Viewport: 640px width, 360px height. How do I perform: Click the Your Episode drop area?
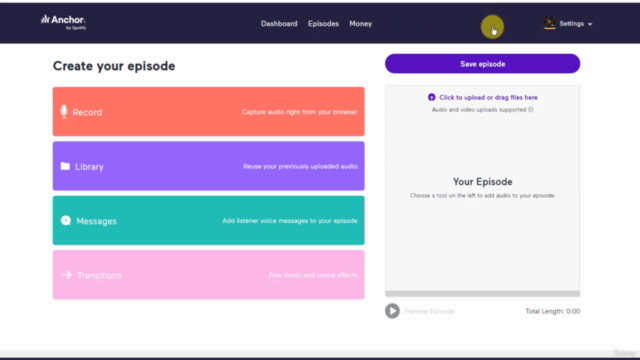click(x=482, y=188)
